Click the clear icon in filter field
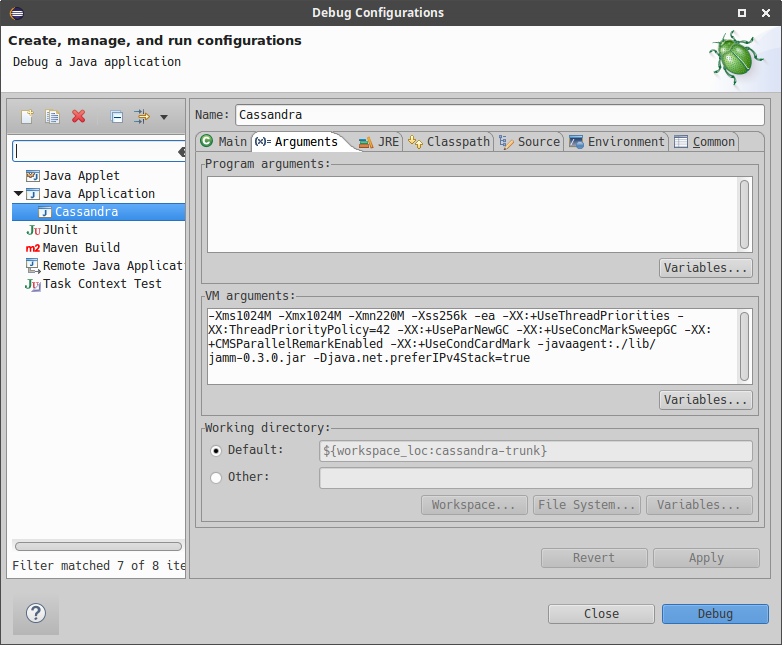 (181, 152)
